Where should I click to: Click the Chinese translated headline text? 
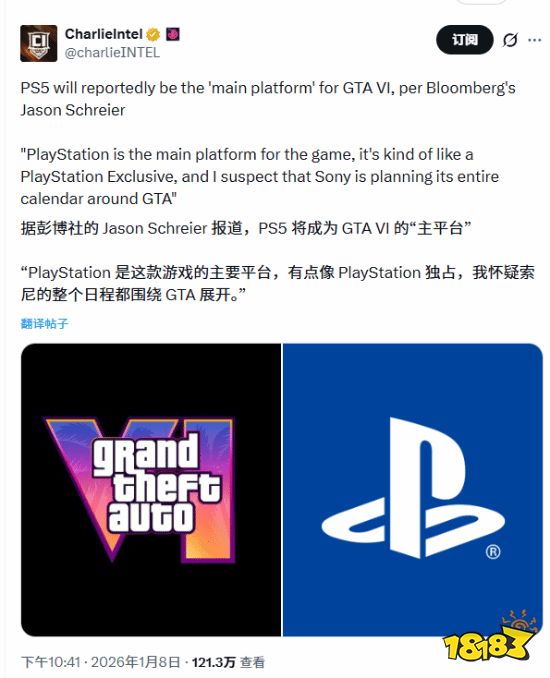tap(246, 228)
